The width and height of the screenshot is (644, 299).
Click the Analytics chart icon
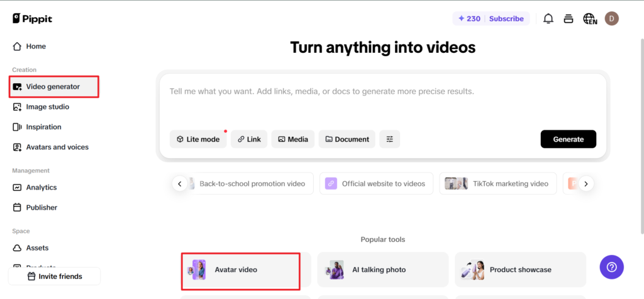coord(17,188)
